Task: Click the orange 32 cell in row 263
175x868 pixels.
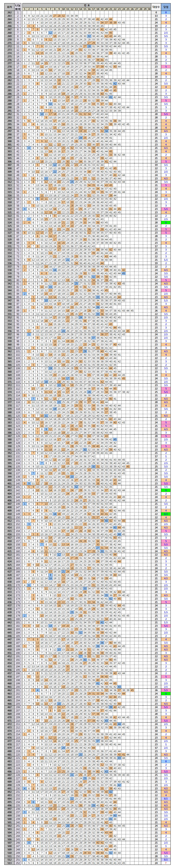Action: [x=63, y=16]
